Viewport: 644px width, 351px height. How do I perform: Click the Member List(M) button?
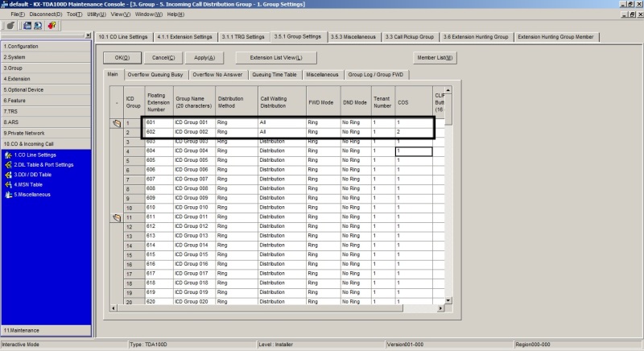click(435, 58)
